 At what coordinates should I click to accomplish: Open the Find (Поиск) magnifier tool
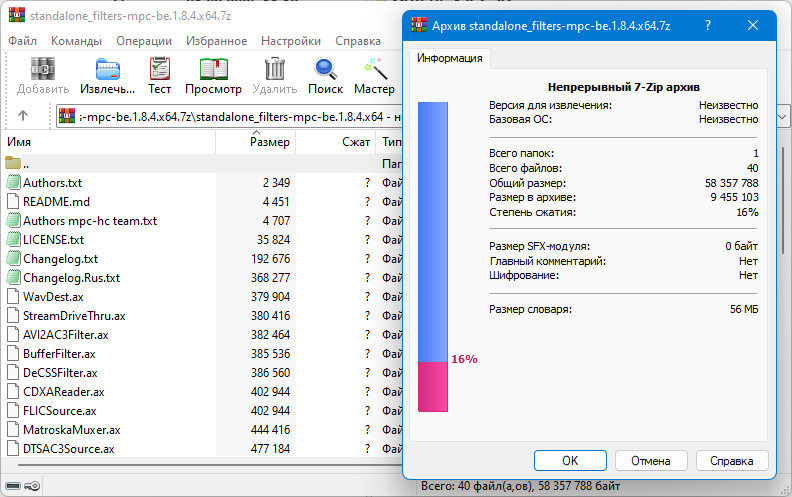325,69
